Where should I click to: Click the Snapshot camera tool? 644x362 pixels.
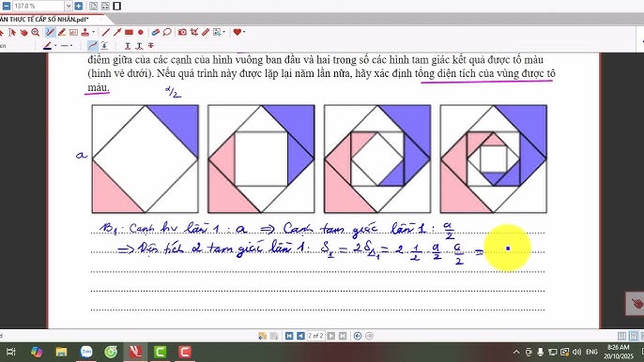click(x=182, y=33)
